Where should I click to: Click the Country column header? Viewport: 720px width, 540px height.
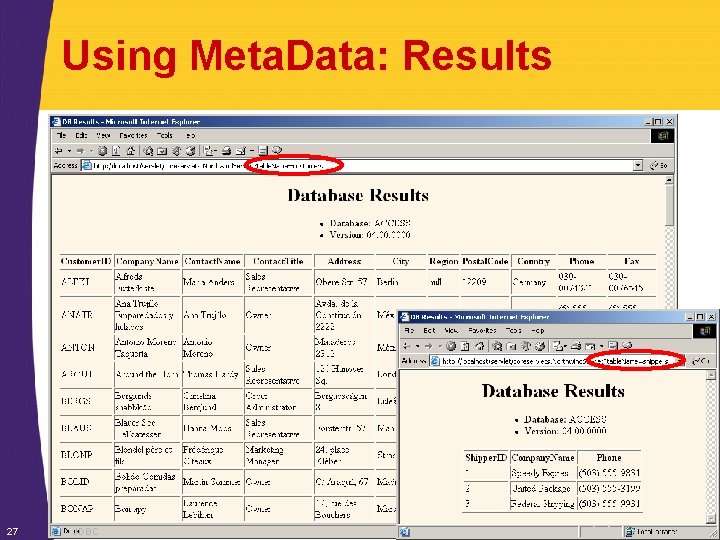click(x=533, y=261)
